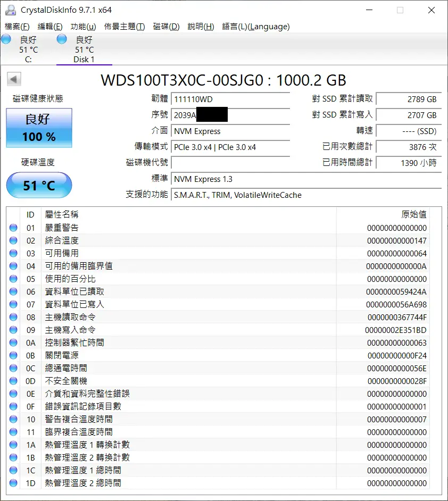Click the total writes value 2707 GB

(x=409, y=115)
